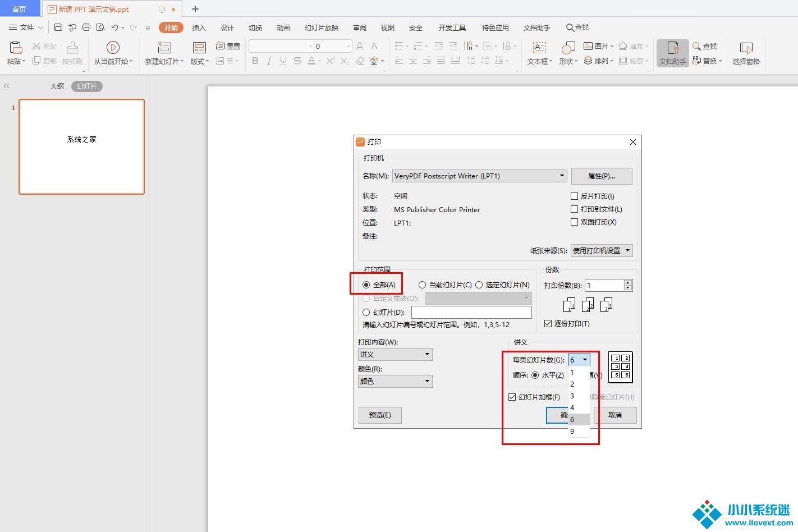Switch to the Animation (动画) tab
The image size is (798, 532).
[283, 27]
